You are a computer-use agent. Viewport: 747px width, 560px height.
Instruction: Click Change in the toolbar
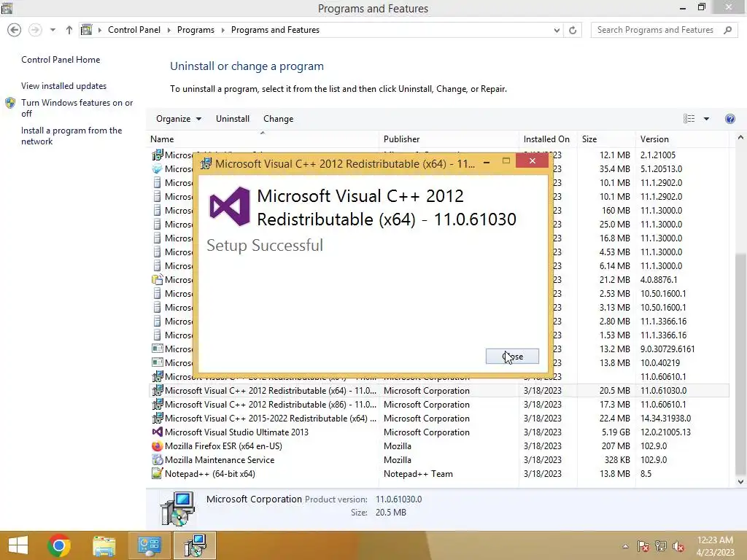point(278,119)
